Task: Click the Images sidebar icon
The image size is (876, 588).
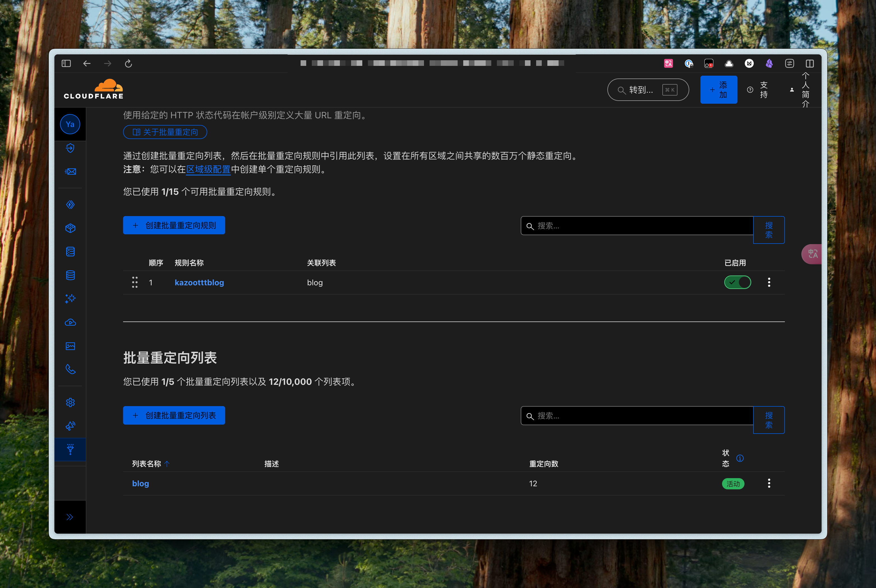Action: [70, 346]
